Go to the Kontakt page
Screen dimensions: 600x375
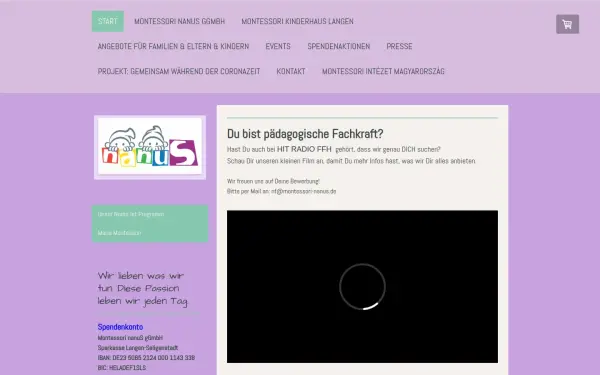tap(291, 71)
